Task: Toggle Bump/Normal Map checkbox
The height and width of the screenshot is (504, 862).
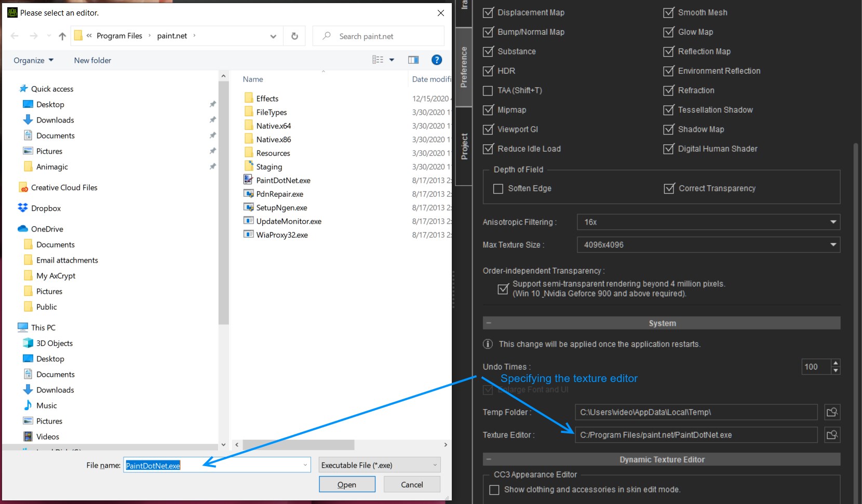Action: coord(488,32)
